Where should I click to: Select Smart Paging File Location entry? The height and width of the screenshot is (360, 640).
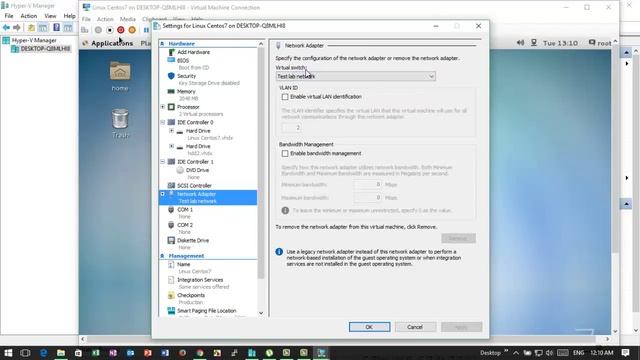click(208, 312)
